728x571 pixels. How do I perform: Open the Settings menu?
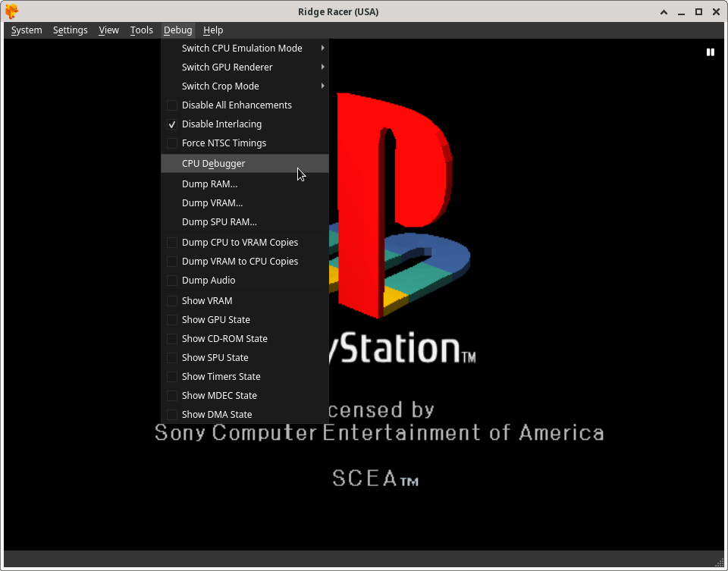pos(70,30)
